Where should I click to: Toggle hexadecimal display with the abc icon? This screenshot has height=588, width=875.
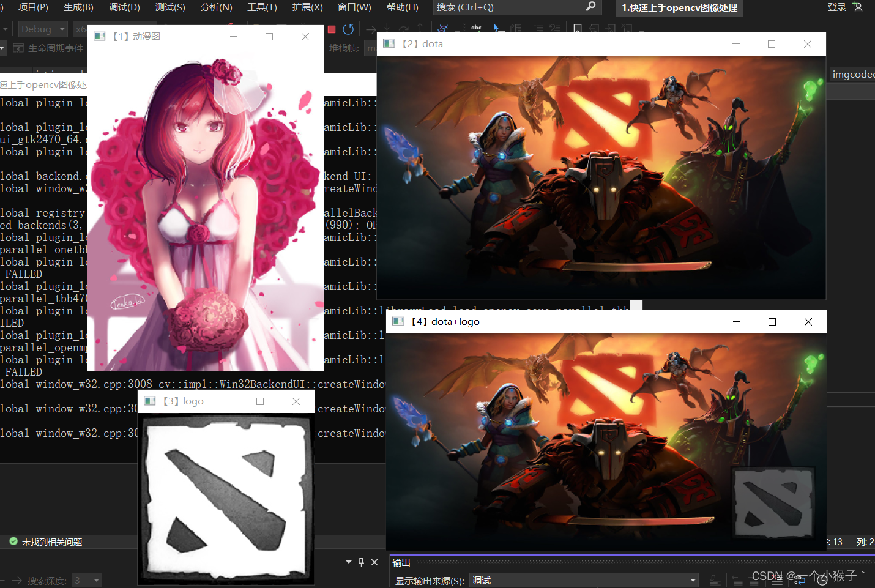point(476,29)
